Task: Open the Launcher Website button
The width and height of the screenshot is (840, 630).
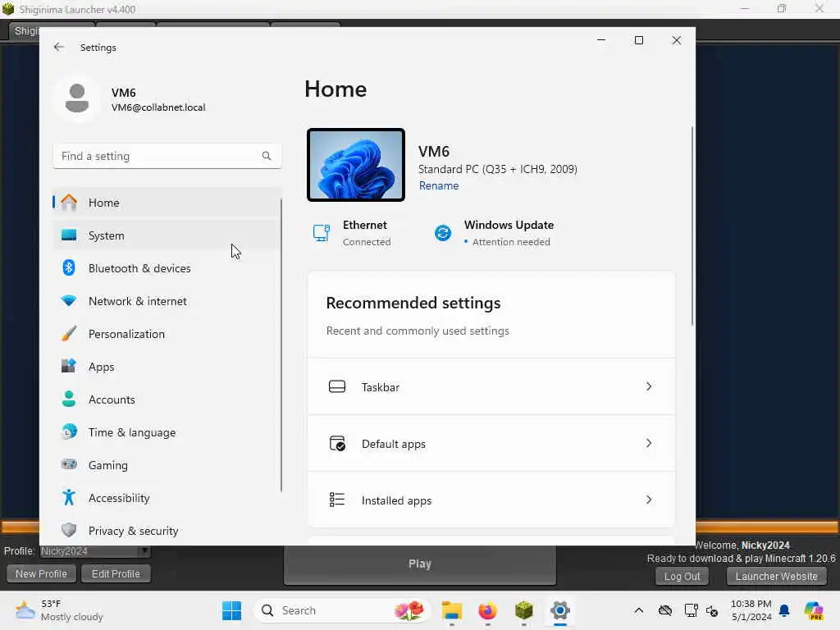Action: pyautogui.click(x=776, y=577)
